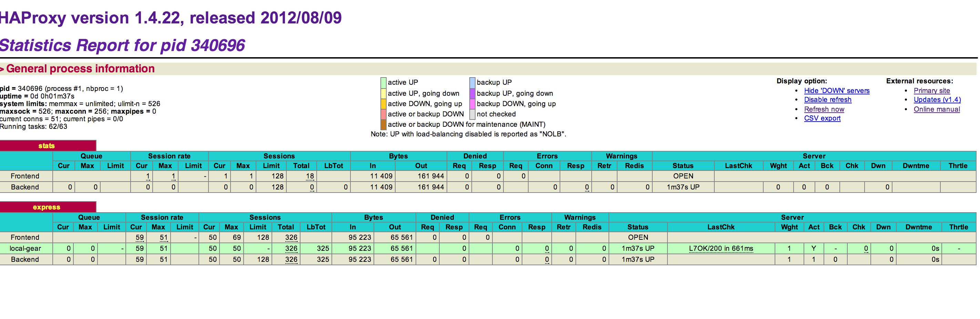This screenshot has width=980, height=319.
Task: Click Sessions group header in stats table
Action: coord(279,156)
